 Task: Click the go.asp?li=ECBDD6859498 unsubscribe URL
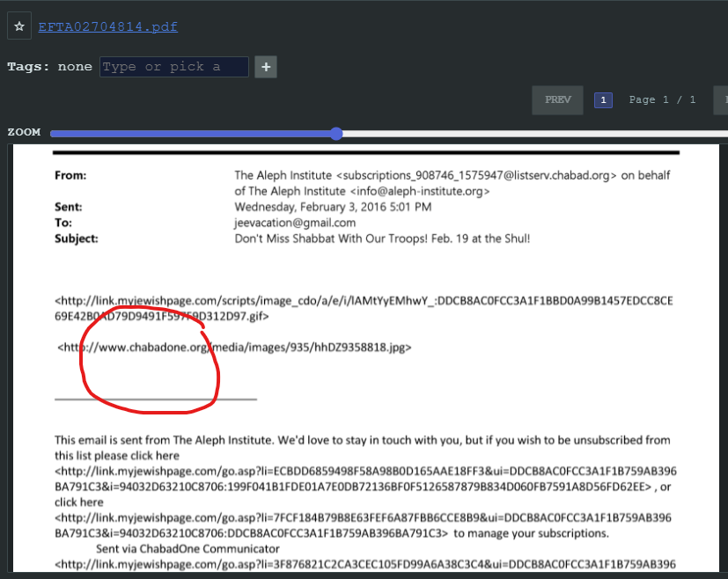[365, 472]
